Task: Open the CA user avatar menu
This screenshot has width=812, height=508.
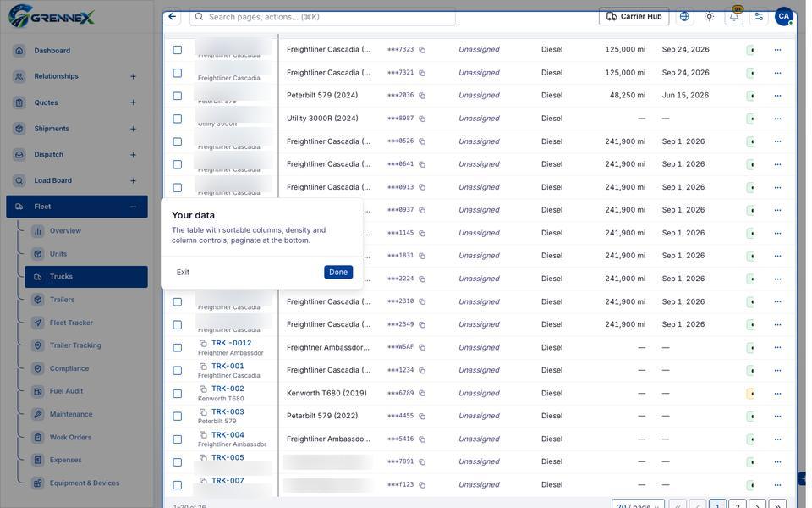Action: pyautogui.click(x=783, y=16)
